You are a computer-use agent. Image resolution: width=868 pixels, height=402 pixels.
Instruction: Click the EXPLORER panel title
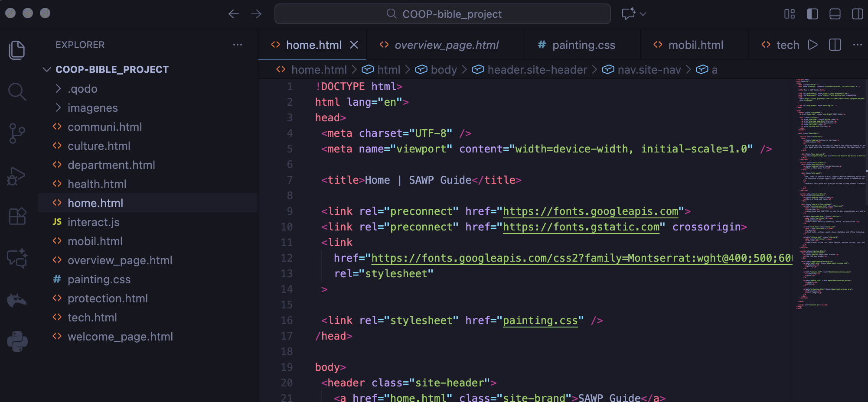click(x=80, y=45)
